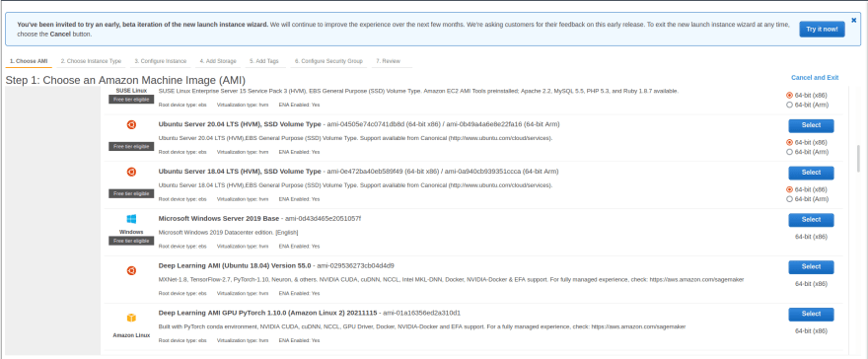The image size is (868, 359).
Task: Go to 7. Review tab
Action: coord(388,61)
